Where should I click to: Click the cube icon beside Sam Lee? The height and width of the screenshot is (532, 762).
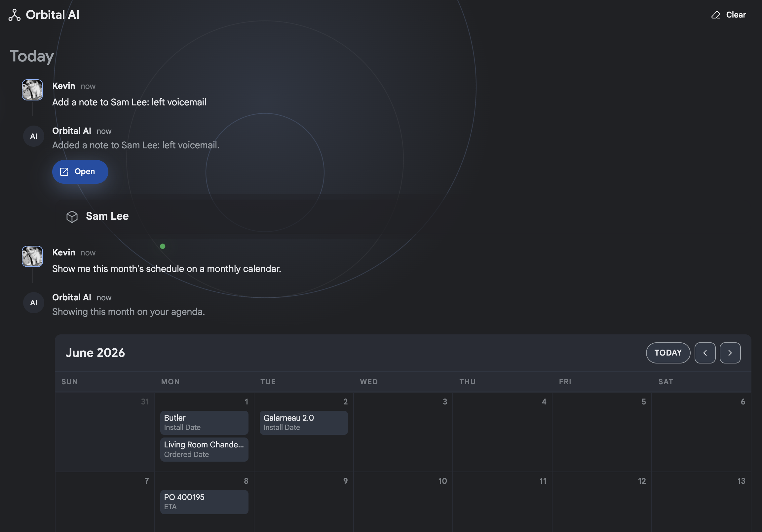point(72,216)
